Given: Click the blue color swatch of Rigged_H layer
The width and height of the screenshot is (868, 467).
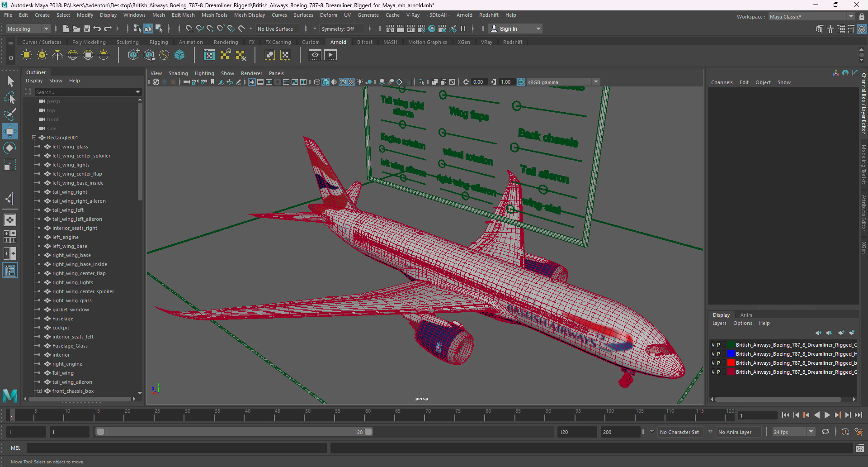Looking at the screenshot, I should (x=731, y=354).
